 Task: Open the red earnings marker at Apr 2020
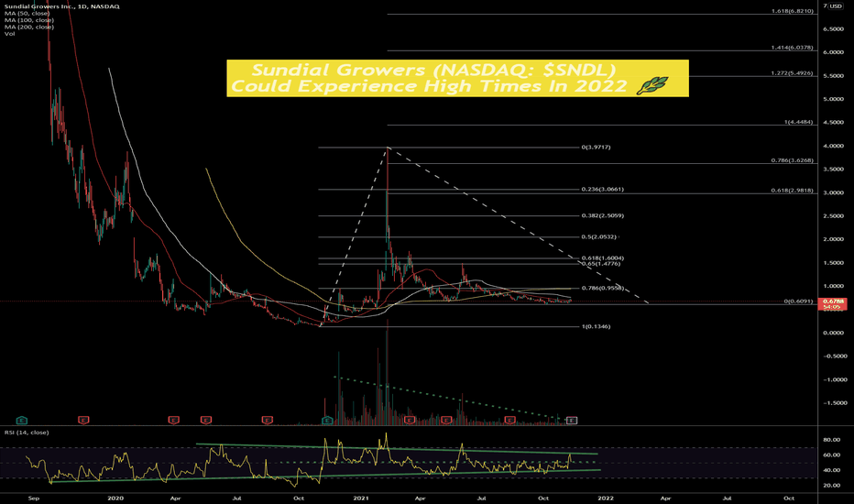(173, 420)
